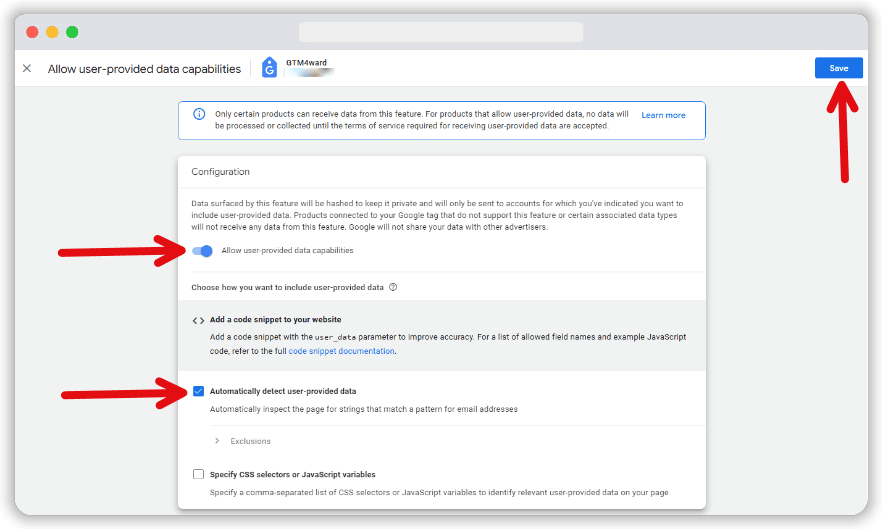
Task: Open the help icon next to 'Choose how you want'
Action: coord(393,287)
